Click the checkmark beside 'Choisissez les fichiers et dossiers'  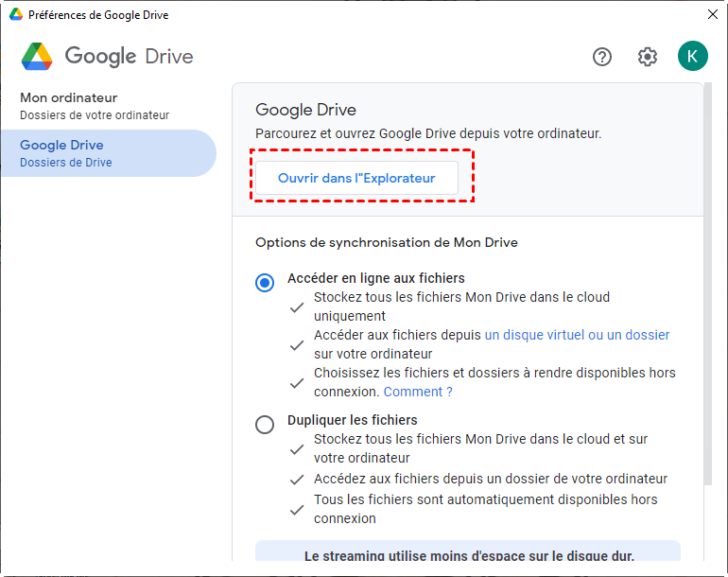[297, 382]
